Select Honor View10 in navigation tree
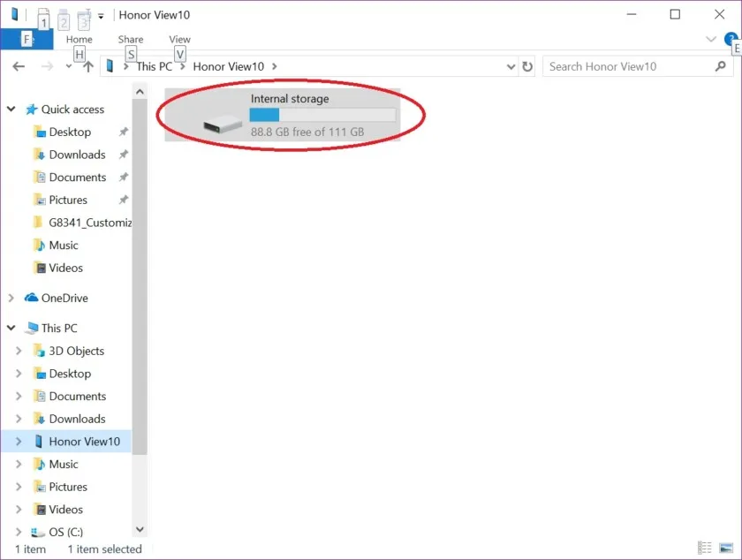 click(84, 442)
